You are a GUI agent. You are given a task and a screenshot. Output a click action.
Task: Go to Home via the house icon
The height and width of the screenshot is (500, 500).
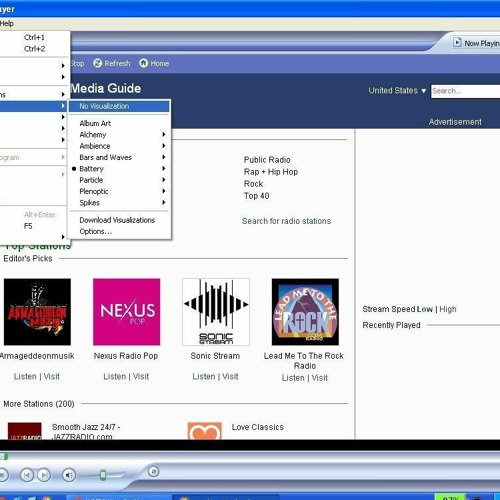[x=143, y=63]
